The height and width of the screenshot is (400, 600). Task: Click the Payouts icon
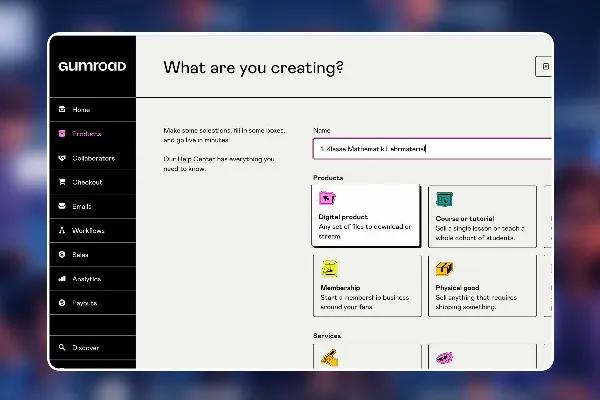(62, 303)
